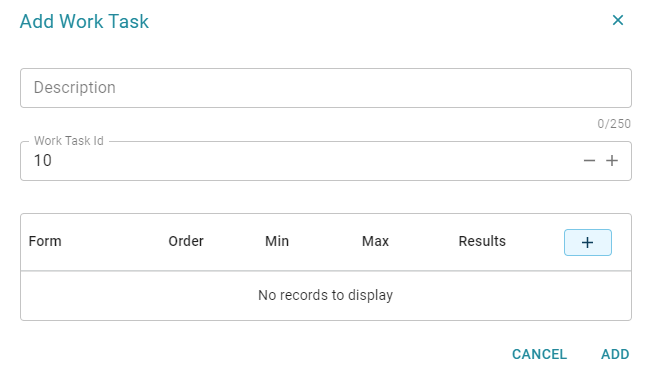Cancel adding the work task
This screenshot has height=372, width=651.
coord(539,354)
